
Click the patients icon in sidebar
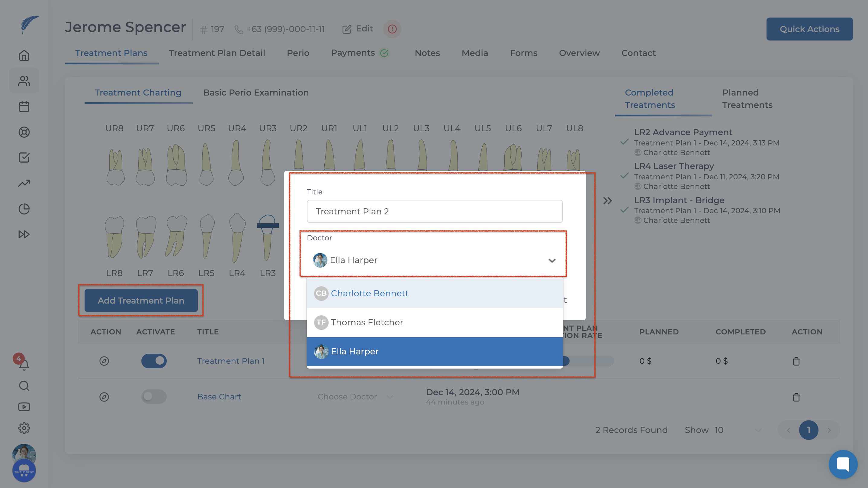tap(24, 81)
